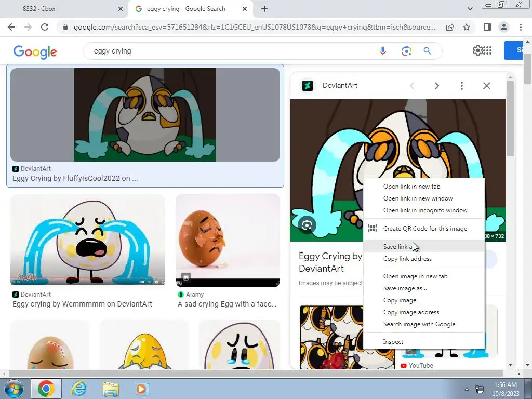Image resolution: width=532 pixels, height=399 pixels.
Task: Search by image with Google Lens
Action: (x=406, y=51)
